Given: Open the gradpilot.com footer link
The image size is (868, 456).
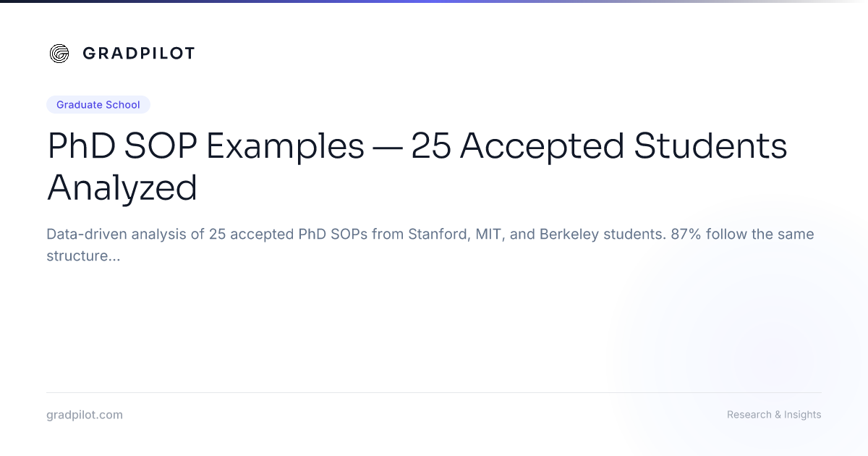Looking at the screenshot, I should coord(85,415).
